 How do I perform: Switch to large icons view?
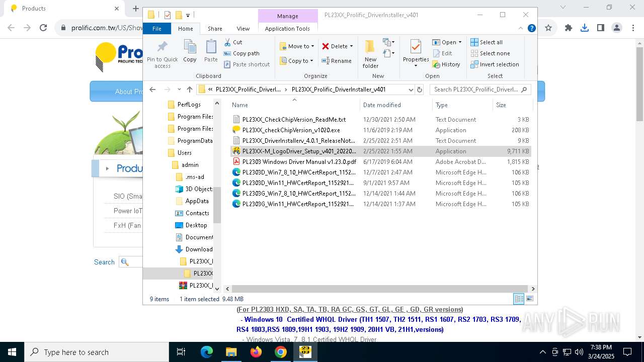tap(529, 299)
